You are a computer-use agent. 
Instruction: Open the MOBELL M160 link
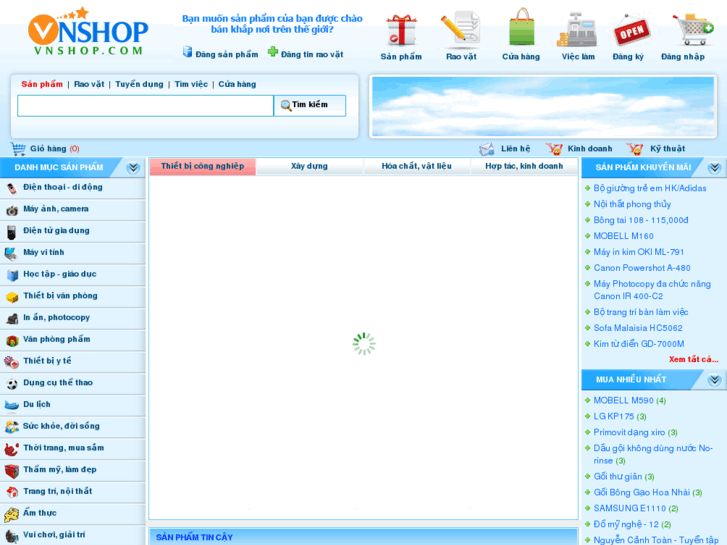(623, 236)
